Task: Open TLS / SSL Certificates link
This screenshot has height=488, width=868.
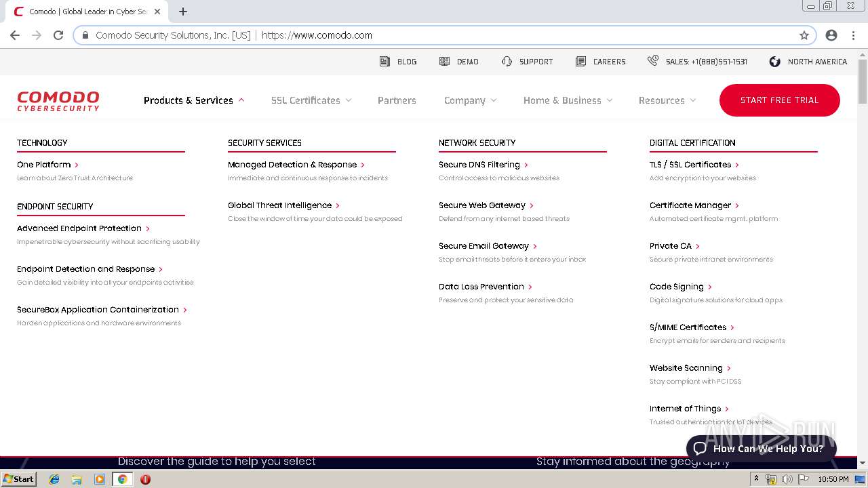Action: (x=694, y=165)
